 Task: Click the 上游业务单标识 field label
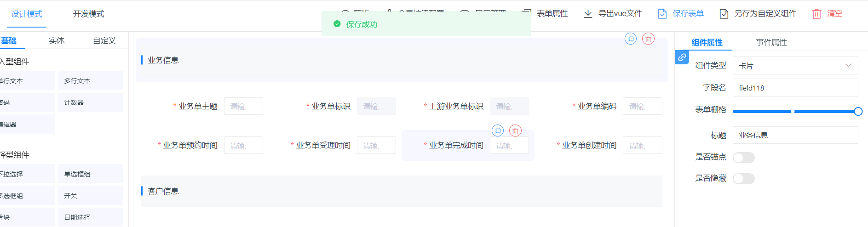coord(456,106)
